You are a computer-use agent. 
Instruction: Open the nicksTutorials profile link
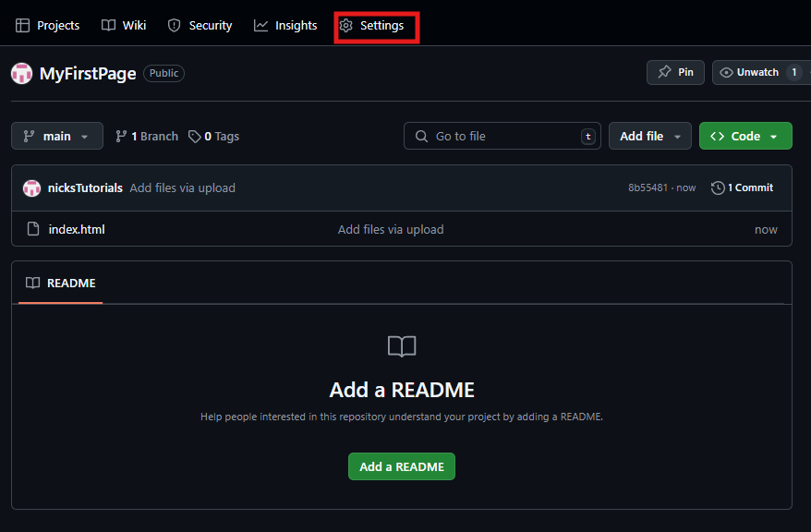coord(85,188)
